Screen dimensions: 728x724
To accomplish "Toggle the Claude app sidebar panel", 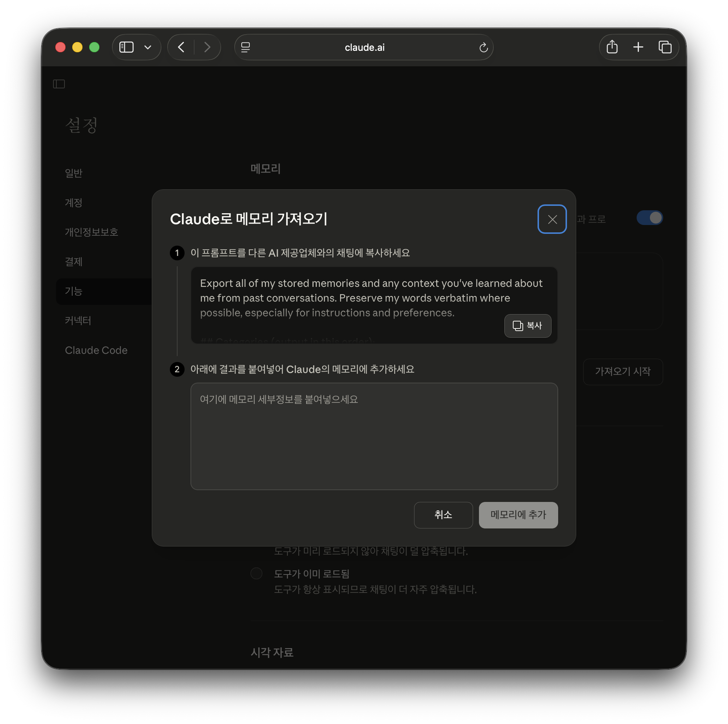I will (x=59, y=84).
